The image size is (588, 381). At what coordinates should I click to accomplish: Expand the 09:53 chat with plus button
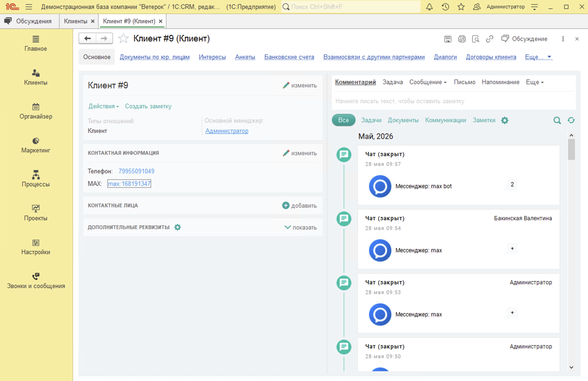tap(512, 313)
